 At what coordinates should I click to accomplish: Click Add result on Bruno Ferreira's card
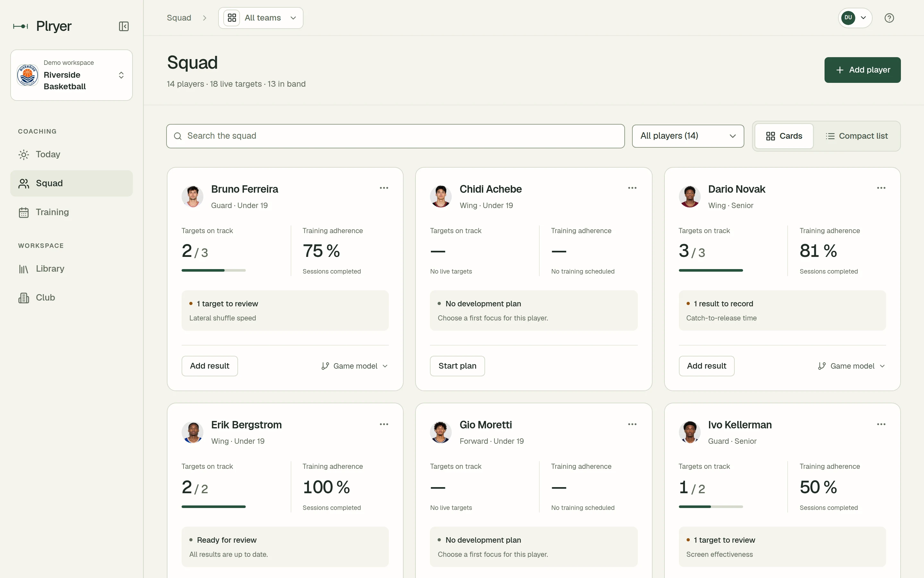[x=210, y=366]
